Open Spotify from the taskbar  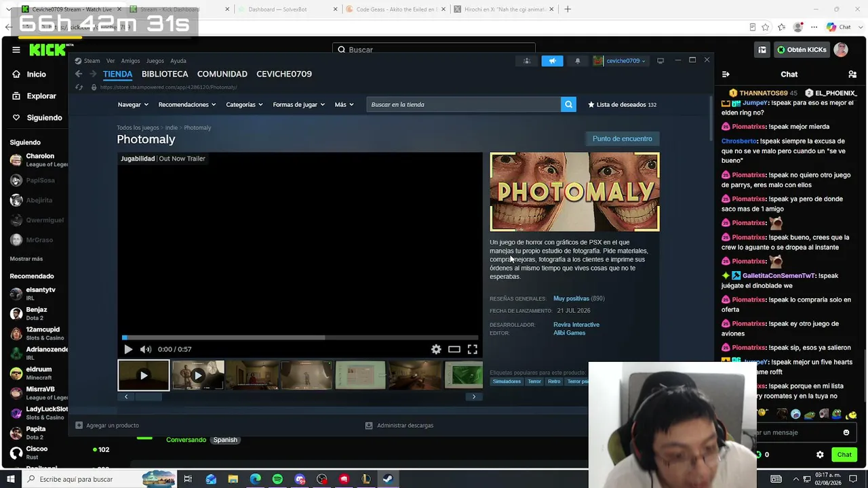tap(277, 479)
